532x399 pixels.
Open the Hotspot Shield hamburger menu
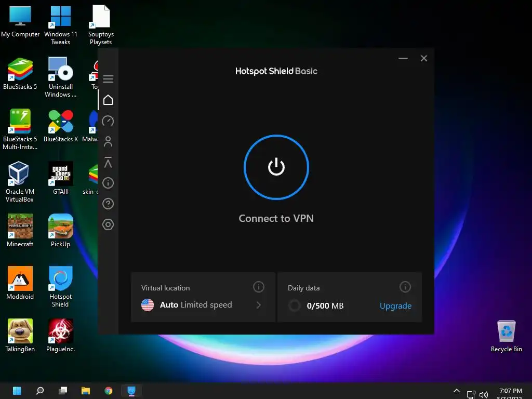click(x=108, y=79)
